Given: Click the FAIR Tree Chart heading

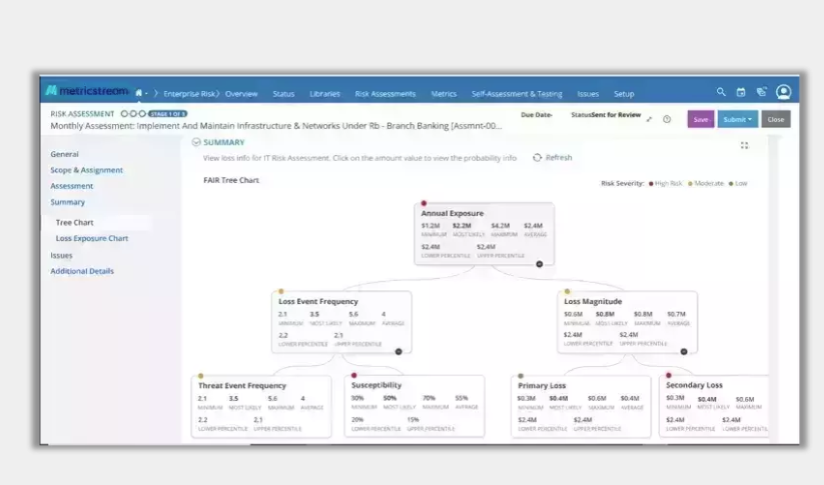Looking at the screenshot, I should click(x=231, y=180).
